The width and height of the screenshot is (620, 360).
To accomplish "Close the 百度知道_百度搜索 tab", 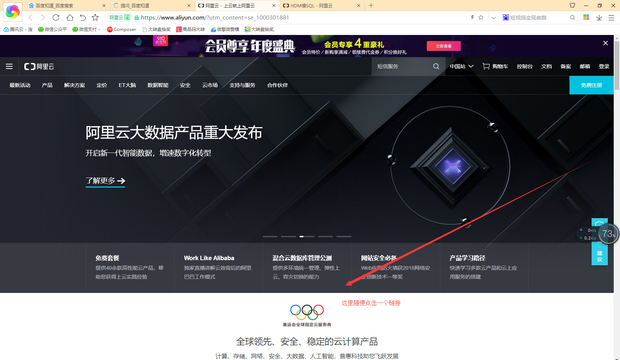I will pyautogui.click(x=104, y=6).
